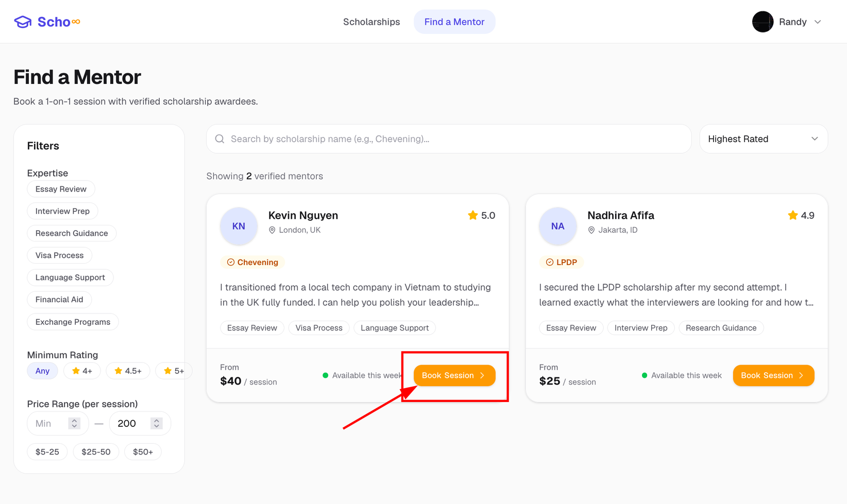The width and height of the screenshot is (847, 504).
Task: Click the Chevening verified badge
Action: click(x=252, y=262)
